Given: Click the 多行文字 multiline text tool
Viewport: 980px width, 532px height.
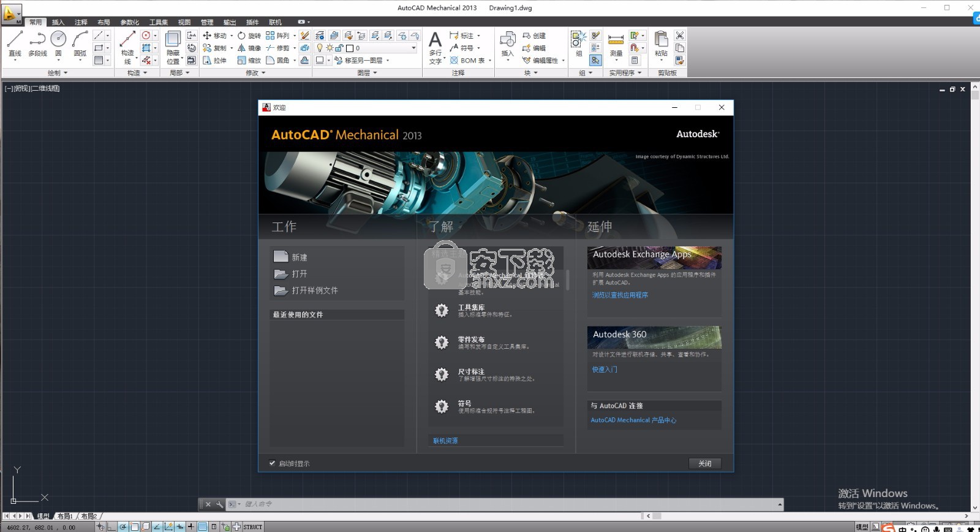Looking at the screenshot, I should pyautogui.click(x=435, y=47).
